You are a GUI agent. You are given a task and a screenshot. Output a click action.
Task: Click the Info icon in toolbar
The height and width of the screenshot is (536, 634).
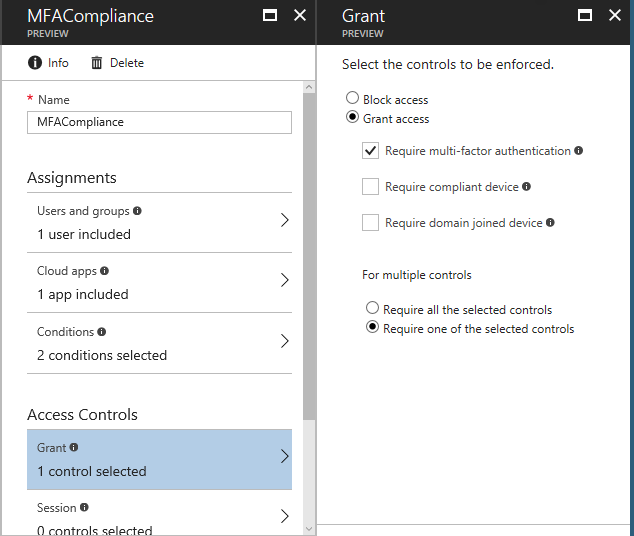tap(35, 63)
